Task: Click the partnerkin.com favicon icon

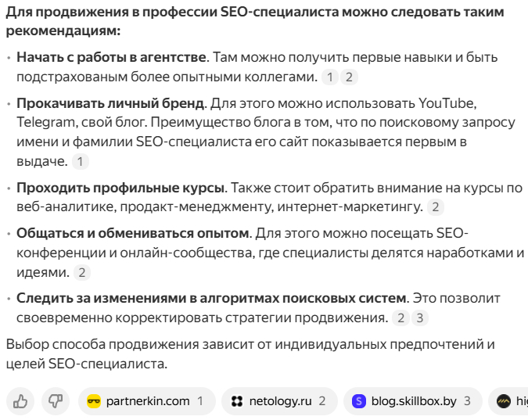Action: pos(94,401)
